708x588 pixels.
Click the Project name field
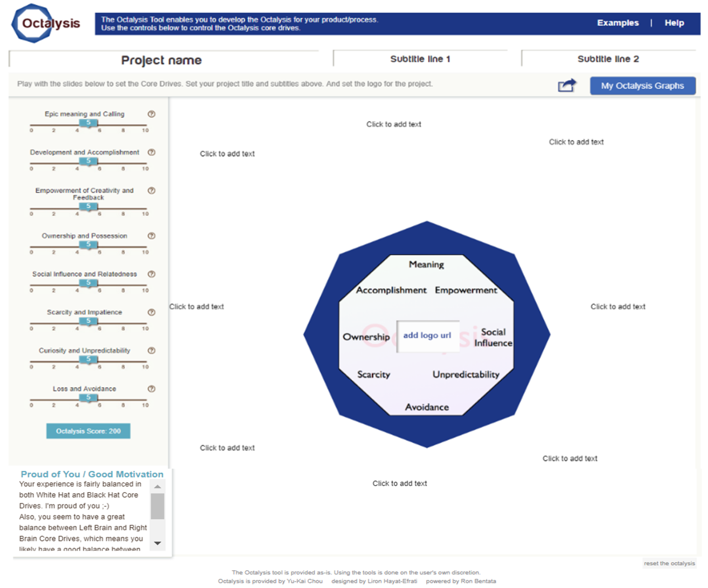163,59
